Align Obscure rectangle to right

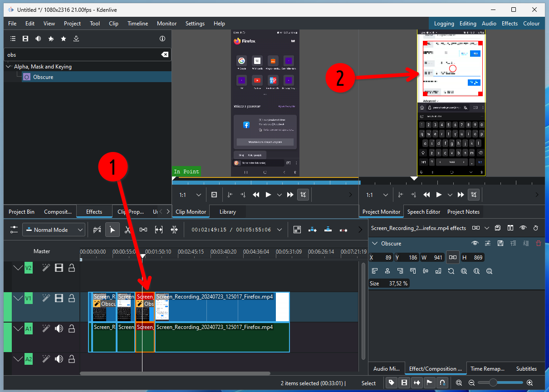(x=400, y=271)
